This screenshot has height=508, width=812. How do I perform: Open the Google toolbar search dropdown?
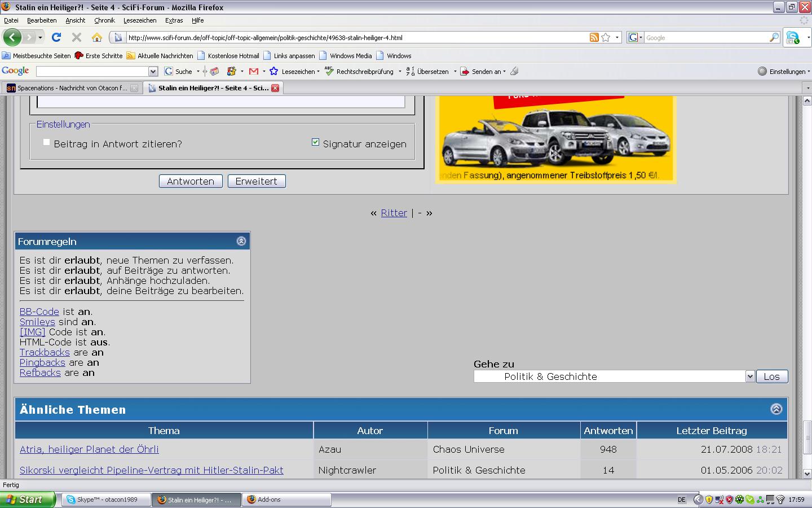pyautogui.click(x=153, y=72)
